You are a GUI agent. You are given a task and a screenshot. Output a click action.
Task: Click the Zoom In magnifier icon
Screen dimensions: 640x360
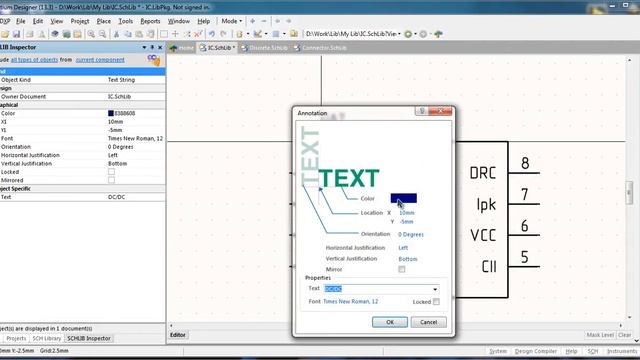coord(91,34)
